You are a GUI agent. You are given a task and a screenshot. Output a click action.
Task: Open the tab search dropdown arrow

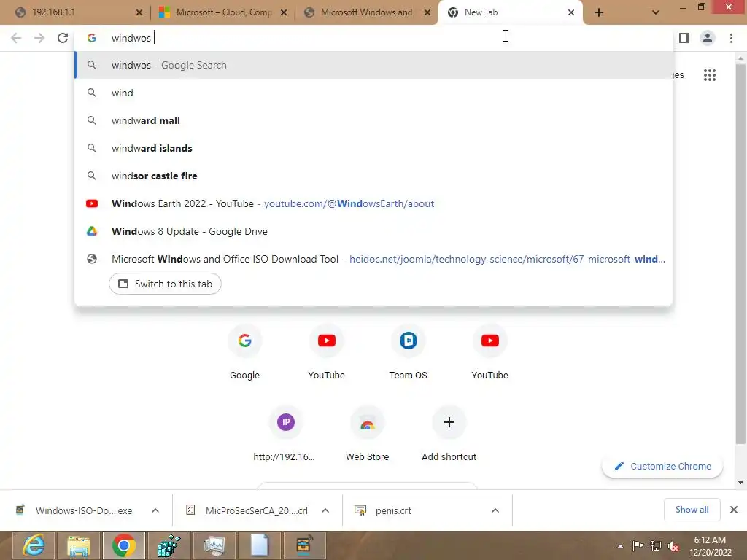pos(656,12)
